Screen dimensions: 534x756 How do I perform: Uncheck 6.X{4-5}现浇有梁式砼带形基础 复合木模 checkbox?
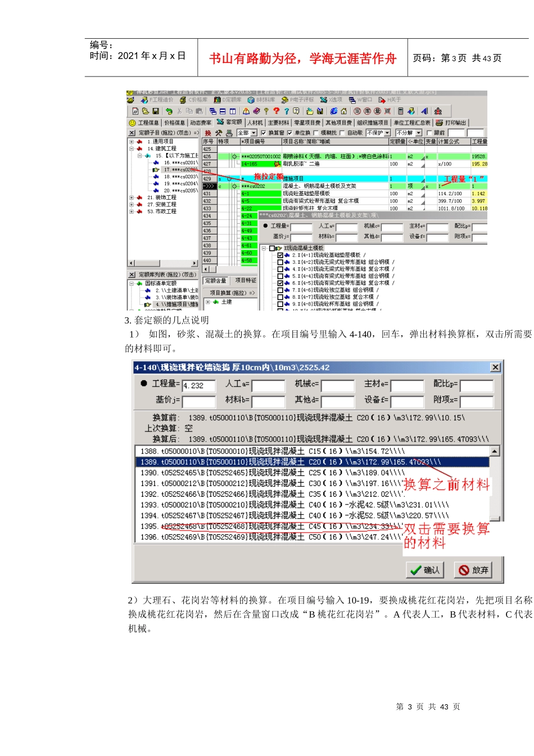coord(280,283)
